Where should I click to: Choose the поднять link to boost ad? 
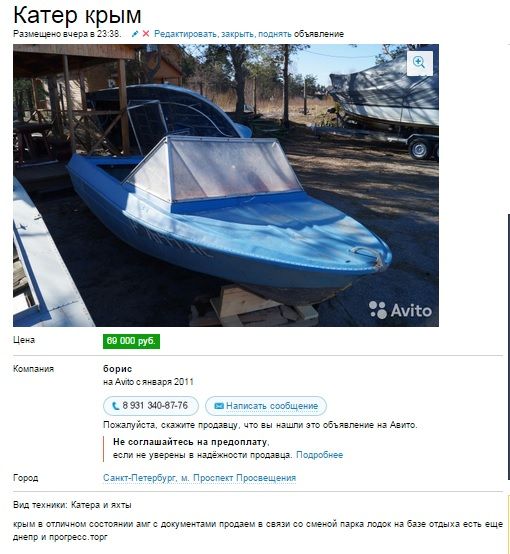pyautogui.click(x=275, y=34)
